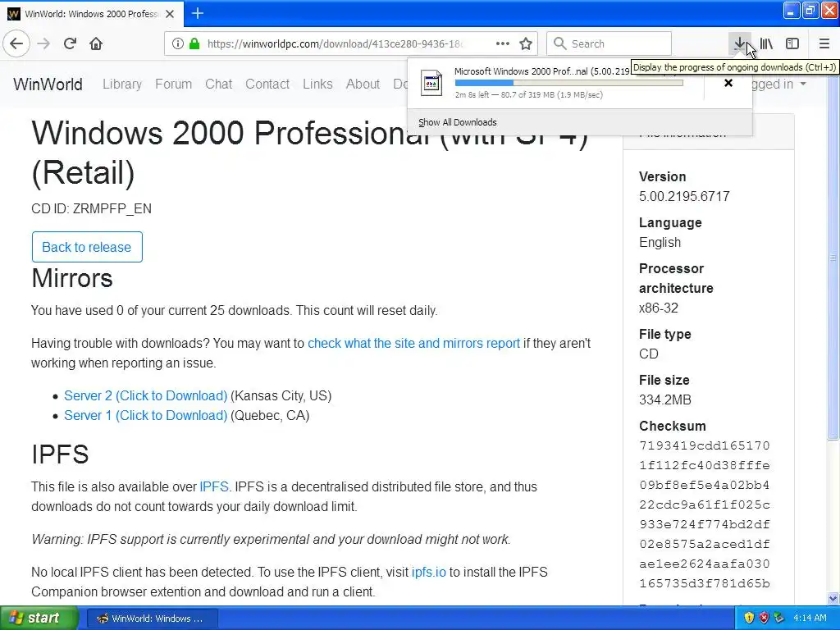840x630 pixels.
Task: Focus the Search input field
Action: (609, 43)
